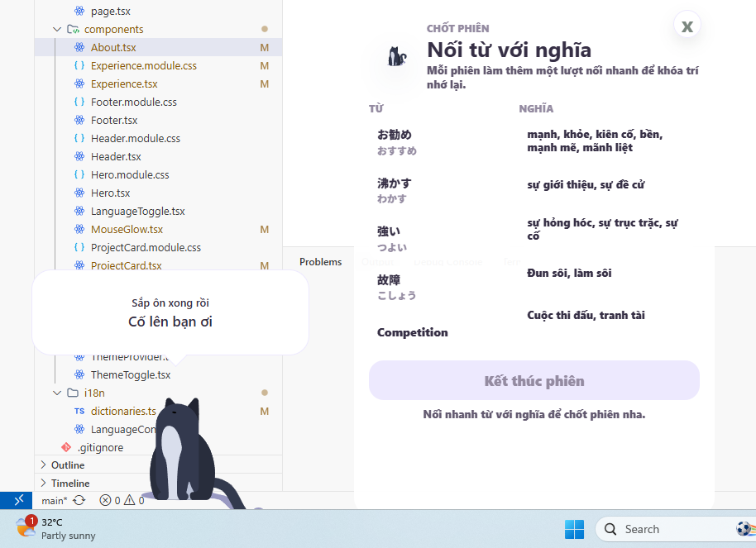Open Header.module.css file
The image size is (756, 548).
[158, 138]
